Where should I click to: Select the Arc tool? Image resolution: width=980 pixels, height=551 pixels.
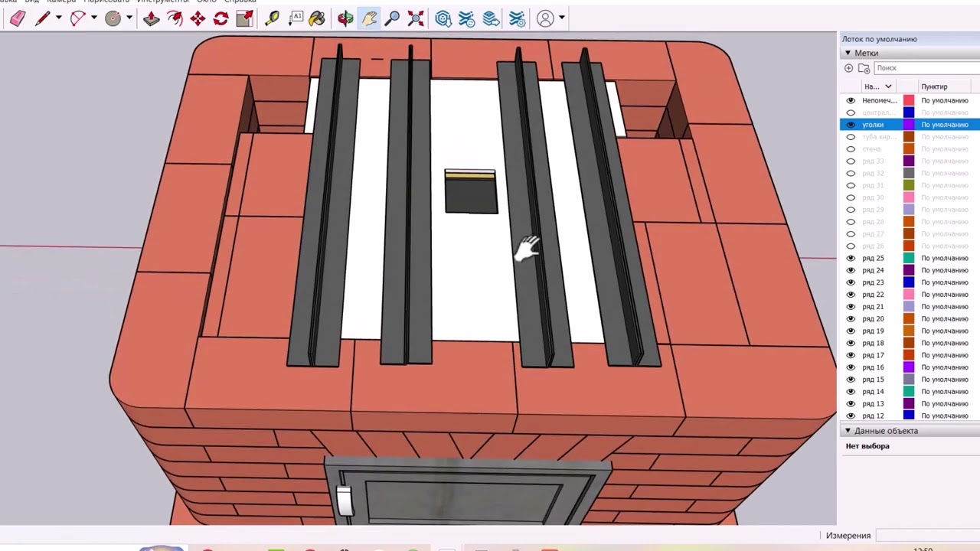coord(77,18)
